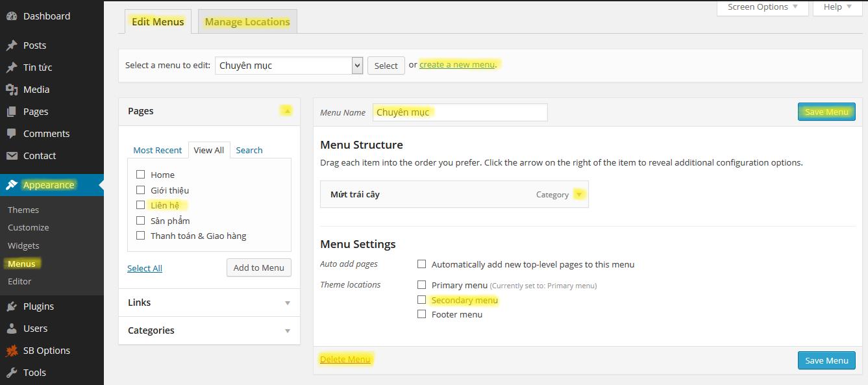
Task: Click the Appearance paintbrush icon
Action: pos(12,185)
